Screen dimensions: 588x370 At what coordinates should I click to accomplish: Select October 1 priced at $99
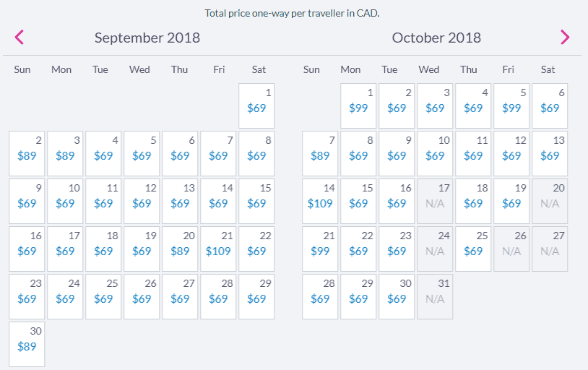pyautogui.click(x=358, y=106)
